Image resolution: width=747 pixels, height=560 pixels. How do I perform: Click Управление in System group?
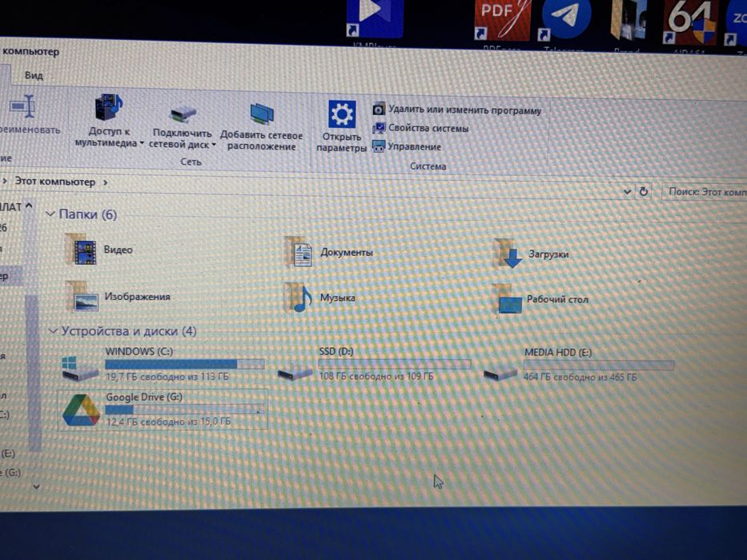(x=407, y=146)
